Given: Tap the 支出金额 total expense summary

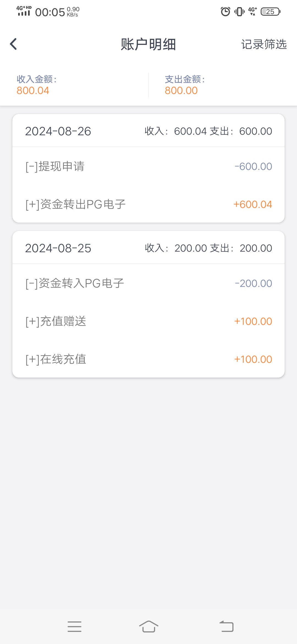Looking at the screenshot, I should tap(185, 85).
